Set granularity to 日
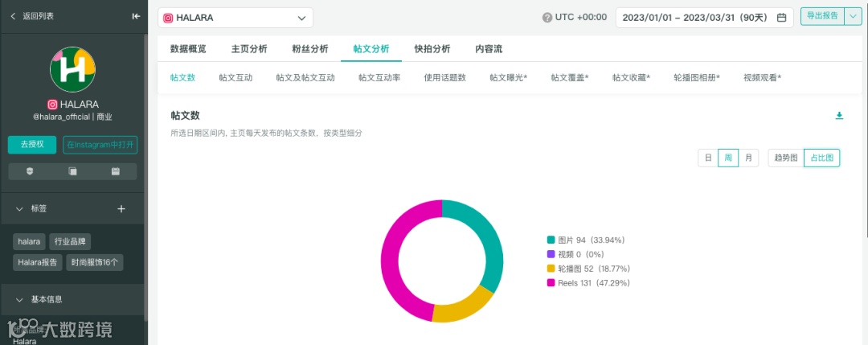Screen dimensions: 868x345 [708, 158]
